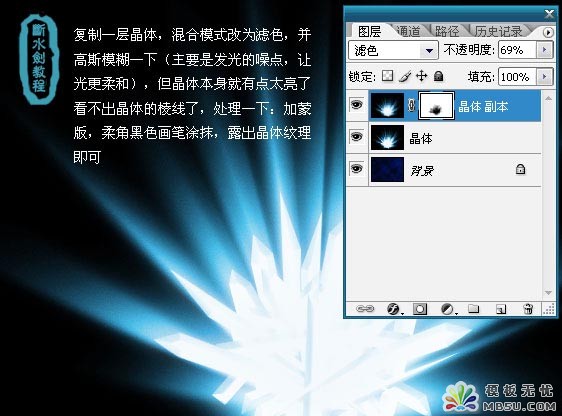Toggle lock position move icon

(422, 76)
